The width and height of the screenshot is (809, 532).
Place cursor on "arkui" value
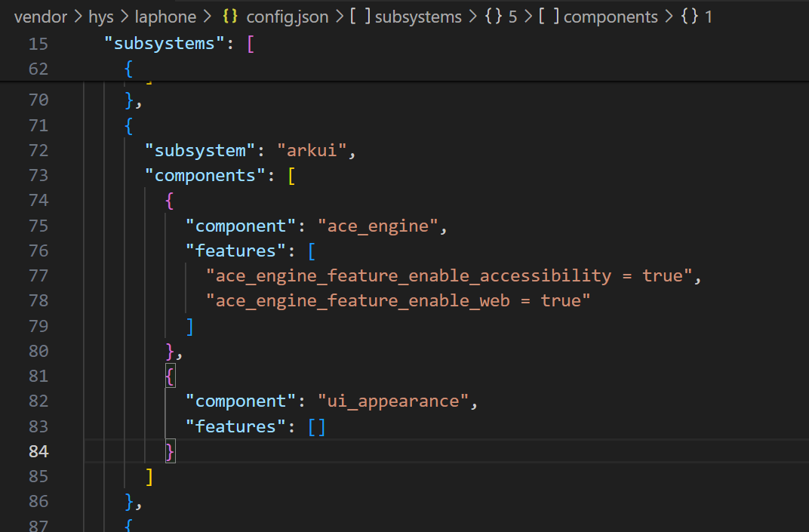(312, 151)
